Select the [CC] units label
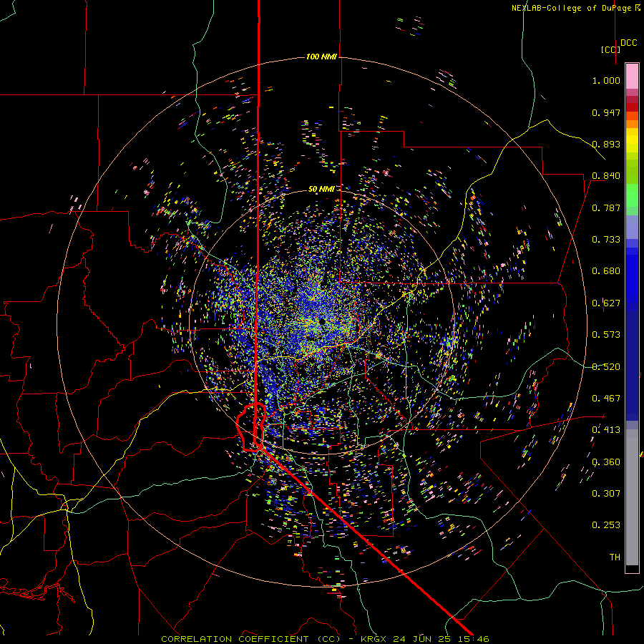The image size is (644, 644). pos(611,49)
